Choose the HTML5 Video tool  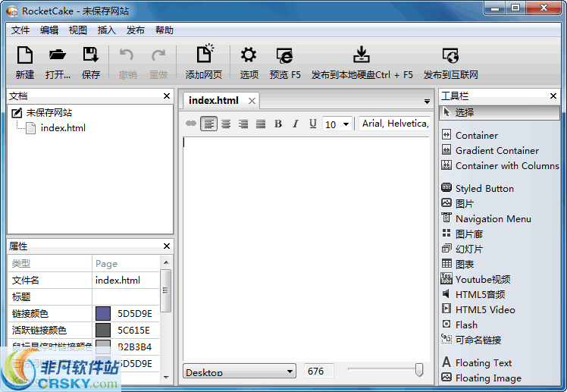click(x=478, y=310)
